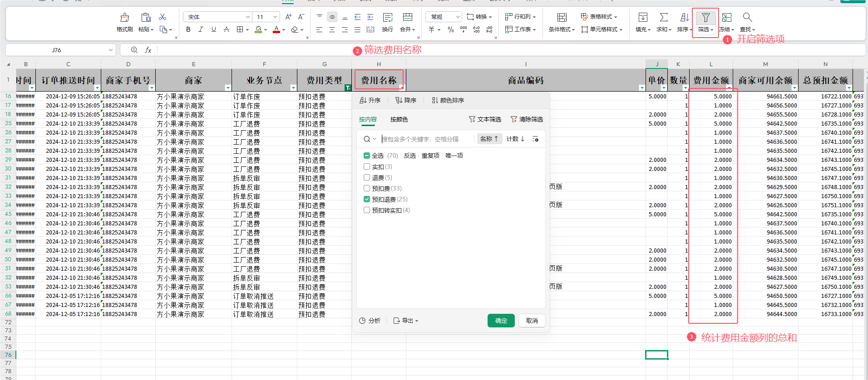Click the Filter (筛选) funnel icon
This screenshot has height=380, width=868.
[705, 18]
